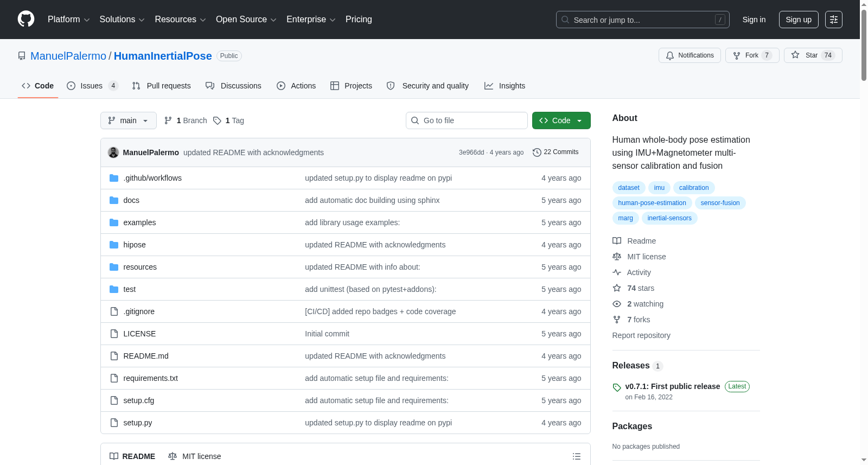Focus the Go to file field
This screenshot has width=868, height=465.
pyautogui.click(x=467, y=120)
